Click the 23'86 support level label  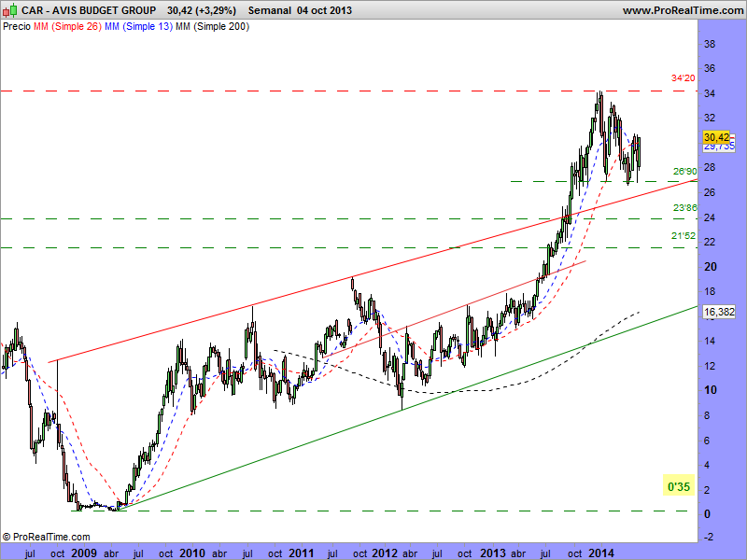click(x=684, y=207)
